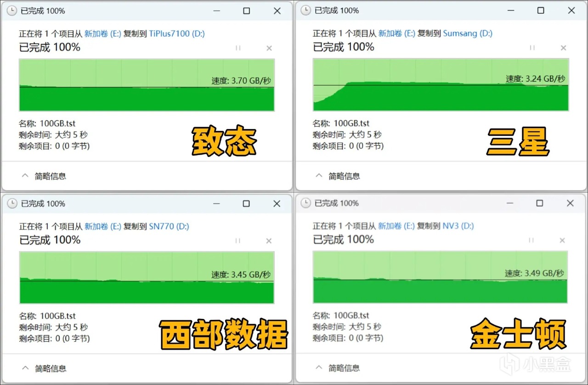This screenshot has height=385, width=588.
Task: Pause the copy to NV3 (D:)
Action: pyautogui.click(x=531, y=240)
